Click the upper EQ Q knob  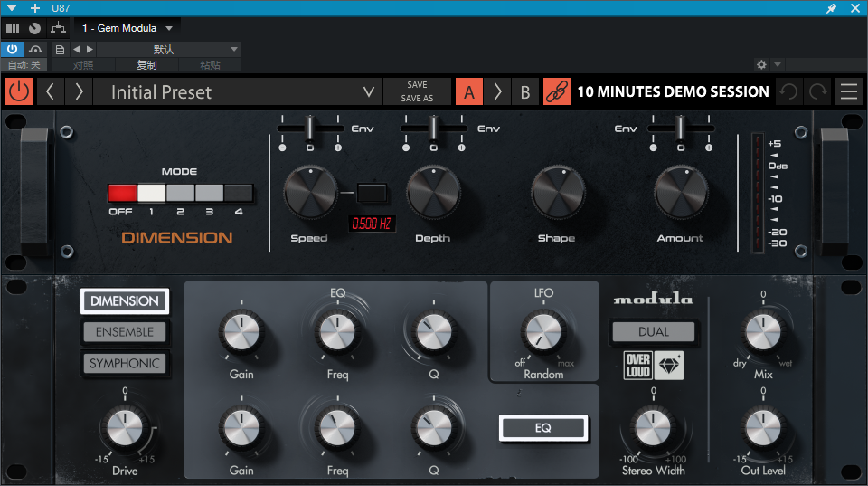point(434,332)
